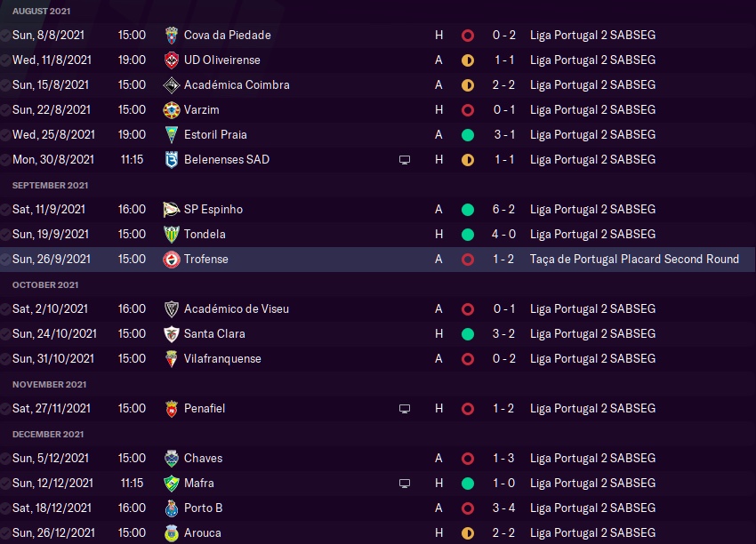Image resolution: width=756 pixels, height=544 pixels.
Task: Open the Tondela team name link
Action: point(205,235)
